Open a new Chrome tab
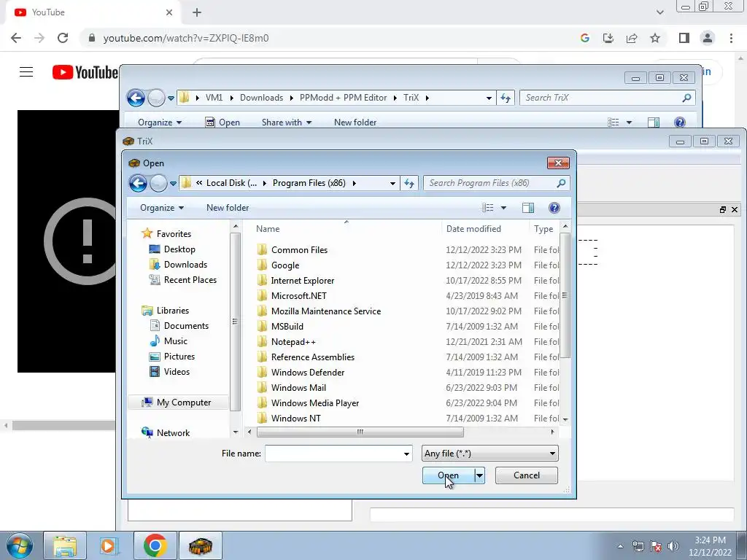 click(x=197, y=12)
